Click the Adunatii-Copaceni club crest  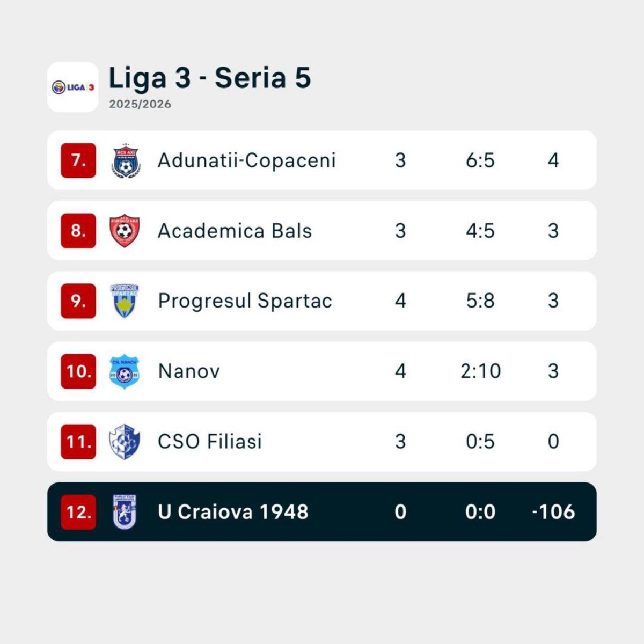click(x=126, y=160)
